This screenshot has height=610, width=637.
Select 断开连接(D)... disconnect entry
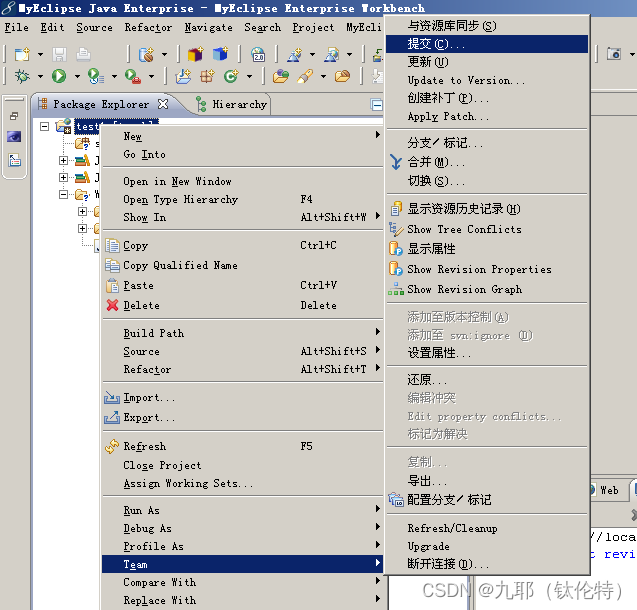[487, 564]
